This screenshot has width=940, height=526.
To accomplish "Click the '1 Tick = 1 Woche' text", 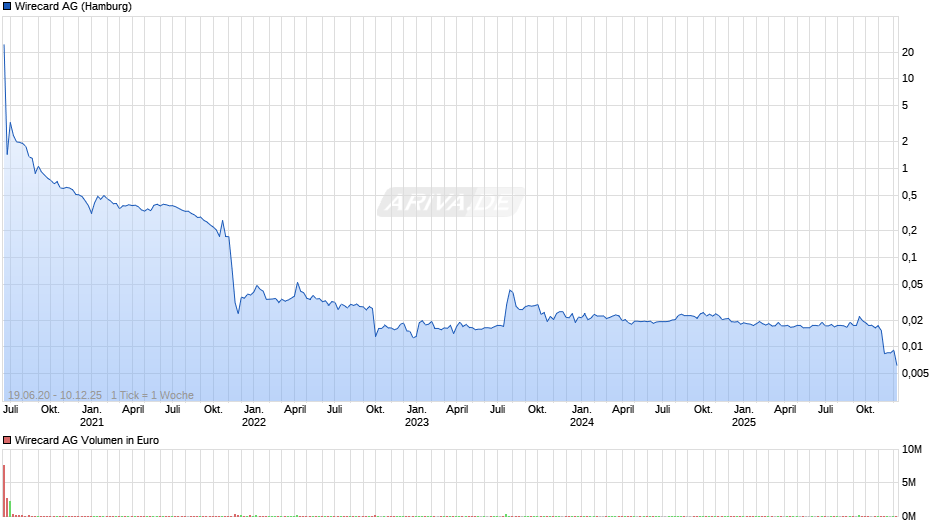I will 152,395.
